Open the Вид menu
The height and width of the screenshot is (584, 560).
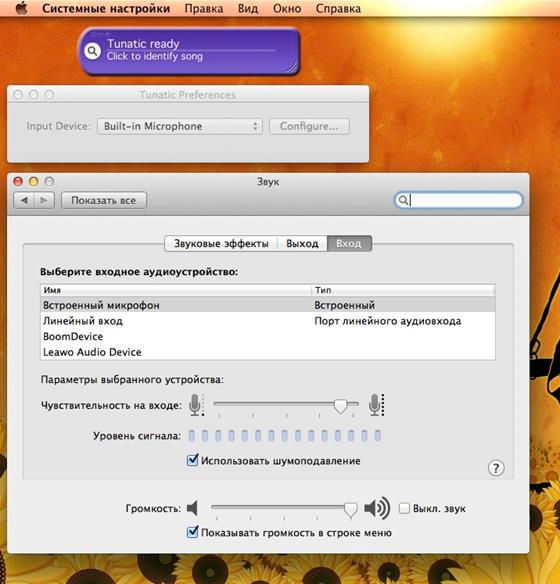248,8
